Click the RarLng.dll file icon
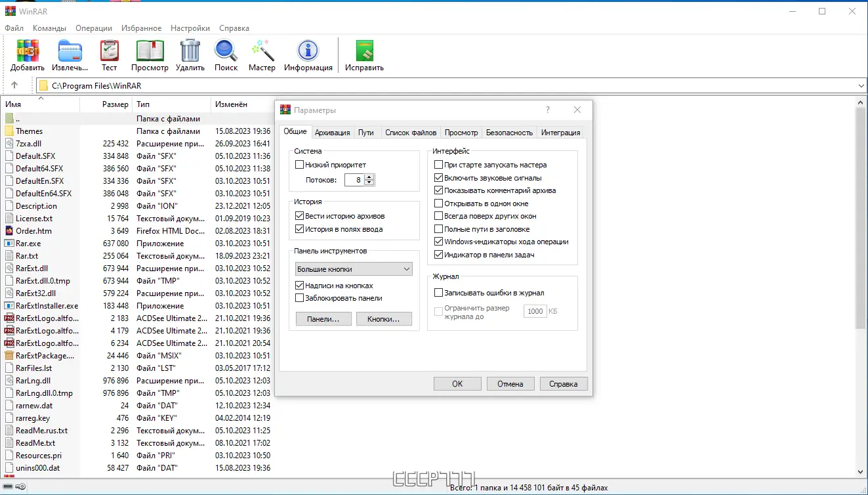 pos(9,381)
